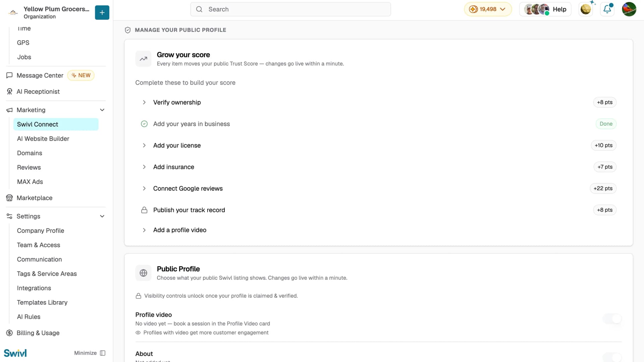Click the +22 pts badge
Image resolution: width=644 pixels, height=362 pixels.
pos(603,188)
